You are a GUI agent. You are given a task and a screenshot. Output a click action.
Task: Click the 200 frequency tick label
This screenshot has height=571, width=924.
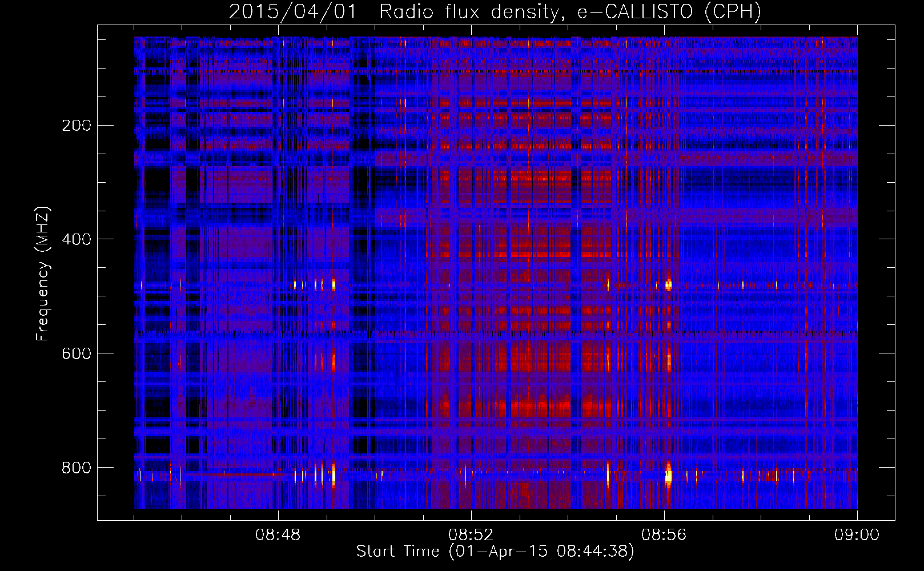click(77, 126)
